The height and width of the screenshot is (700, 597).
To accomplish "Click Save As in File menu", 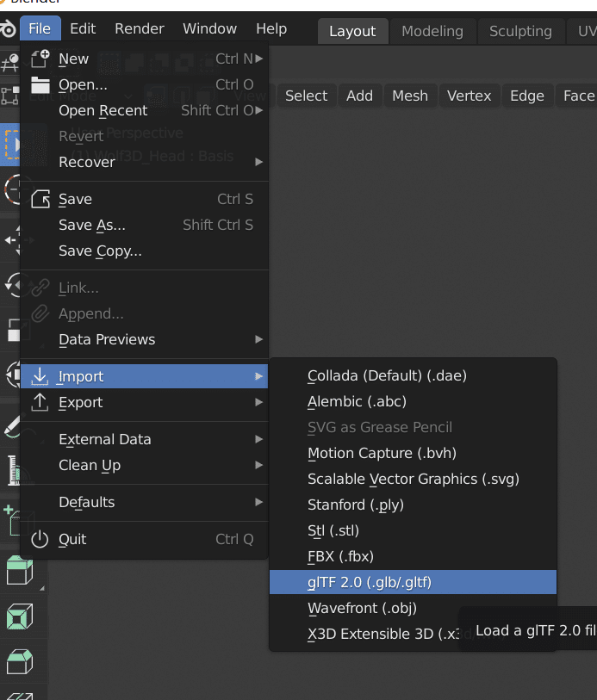I will (x=92, y=225).
